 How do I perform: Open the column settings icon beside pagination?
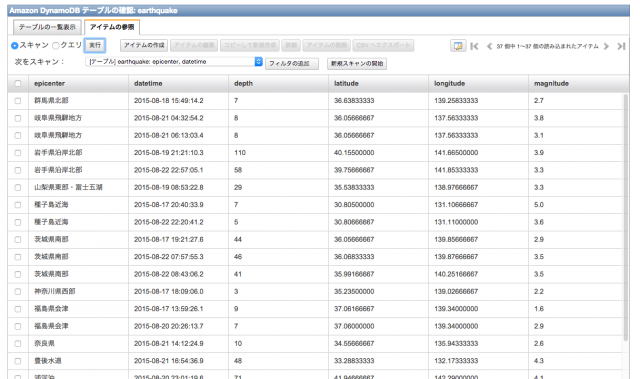[x=458, y=46]
